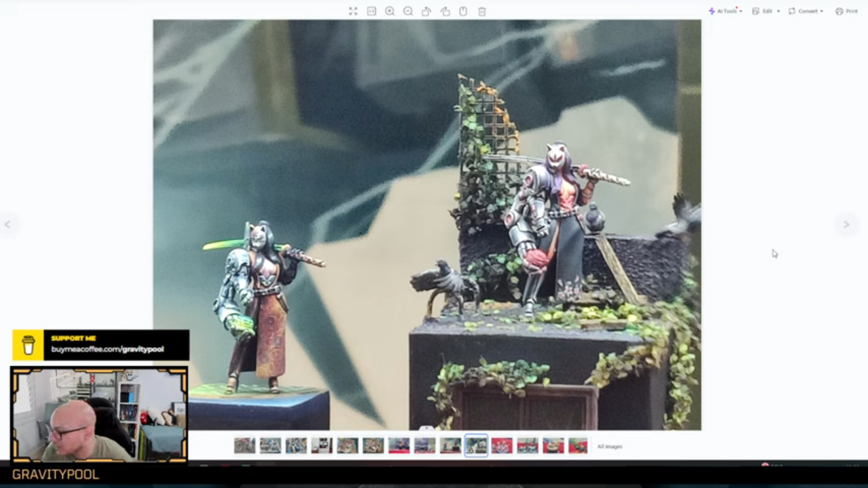
Task: Click the yellow coffee cup icon
Action: click(28, 345)
